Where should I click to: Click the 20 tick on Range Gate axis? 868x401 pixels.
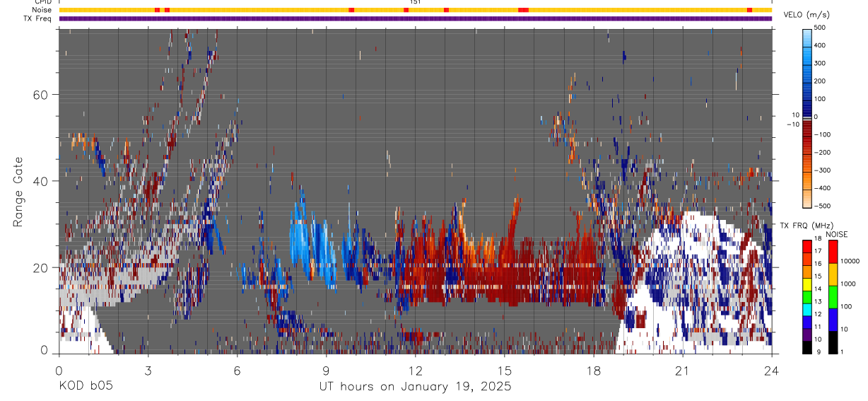[40, 267]
